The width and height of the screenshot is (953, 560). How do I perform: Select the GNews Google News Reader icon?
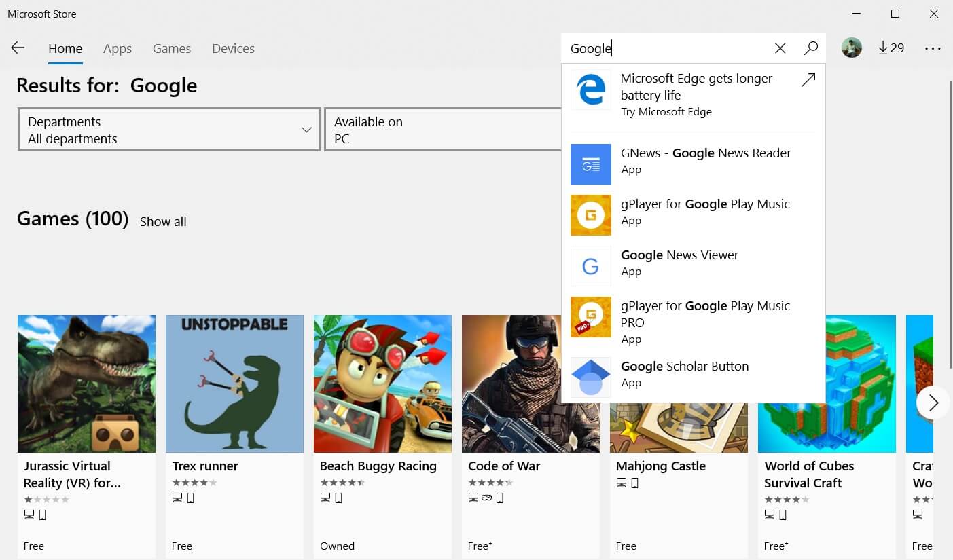(x=590, y=164)
